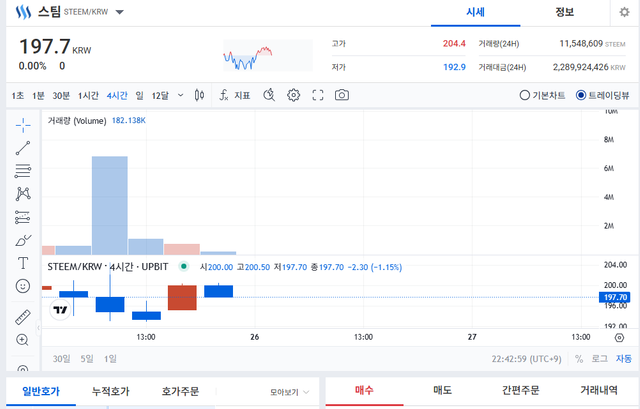Viewport: 640px width, 409px height.
Task: Set interval to 30분
Action: pyautogui.click(x=61, y=96)
